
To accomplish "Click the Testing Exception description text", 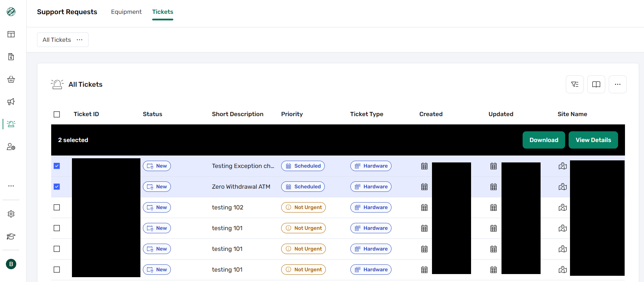I will tap(243, 166).
